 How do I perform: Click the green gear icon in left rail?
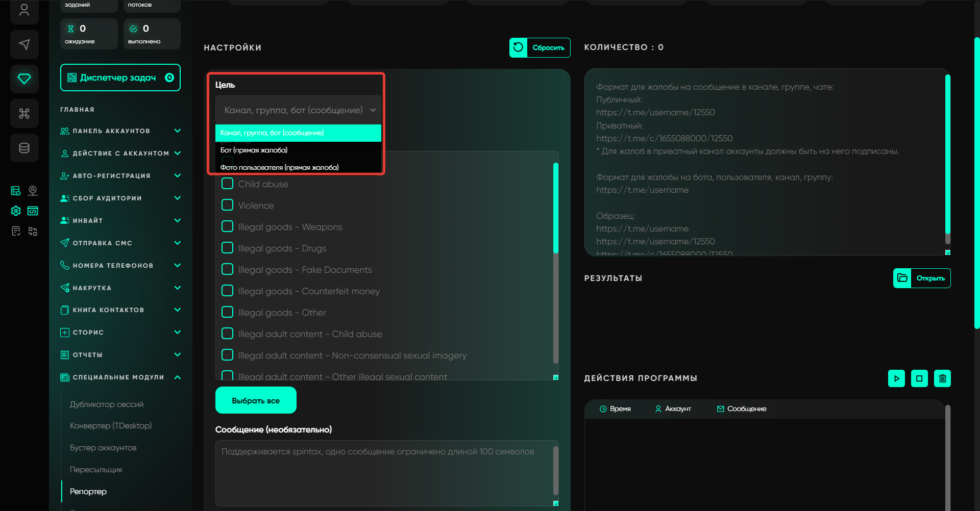[16, 211]
